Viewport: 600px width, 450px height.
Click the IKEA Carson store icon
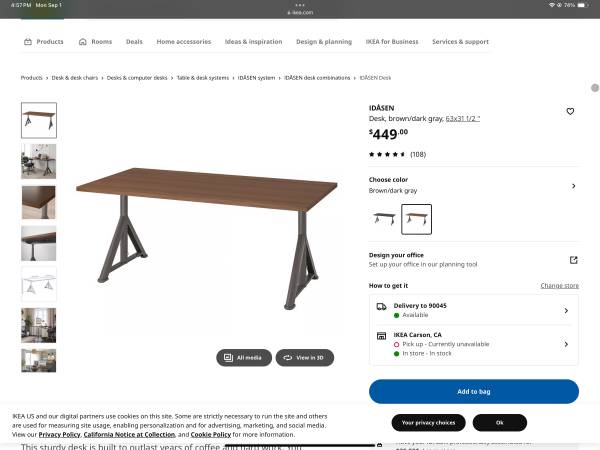coord(381,336)
